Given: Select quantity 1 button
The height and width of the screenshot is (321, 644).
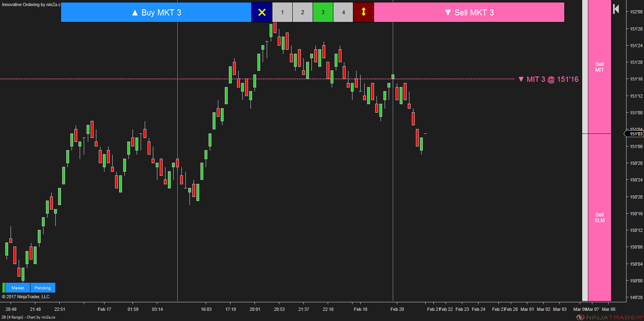Looking at the screenshot, I should 282,12.
